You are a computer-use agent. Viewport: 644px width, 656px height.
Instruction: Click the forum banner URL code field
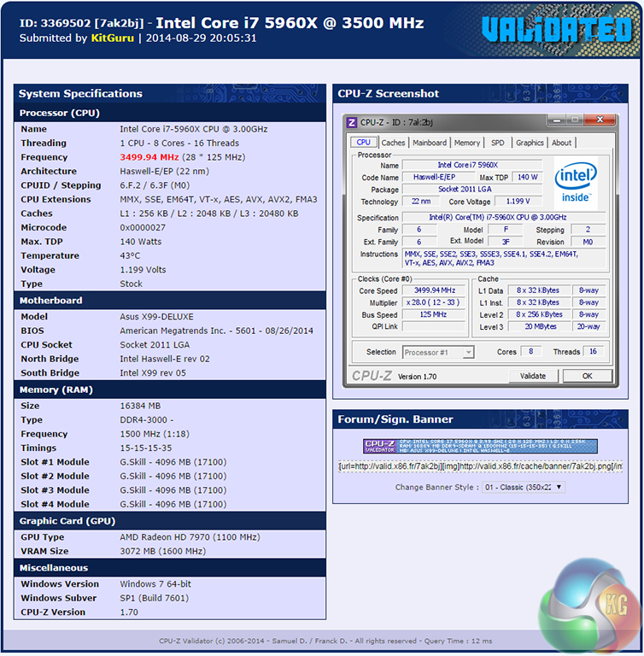click(480, 466)
